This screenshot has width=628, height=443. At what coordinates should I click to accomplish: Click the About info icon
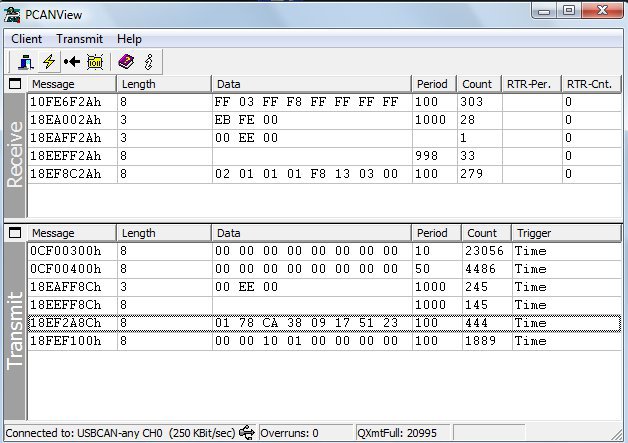[x=149, y=62]
